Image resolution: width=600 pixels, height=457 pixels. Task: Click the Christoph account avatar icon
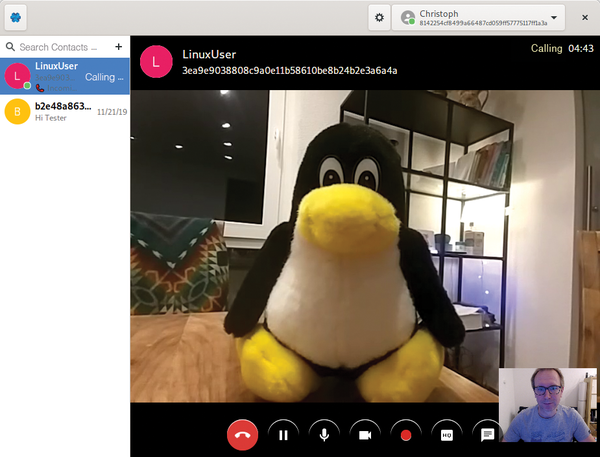coord(408,18)
